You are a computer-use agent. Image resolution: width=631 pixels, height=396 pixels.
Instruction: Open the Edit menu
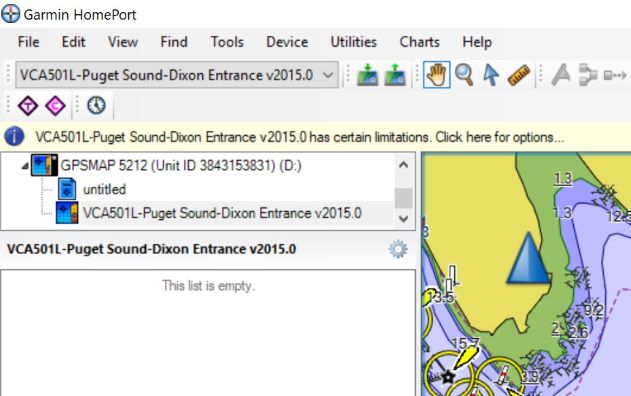[73, 42]
